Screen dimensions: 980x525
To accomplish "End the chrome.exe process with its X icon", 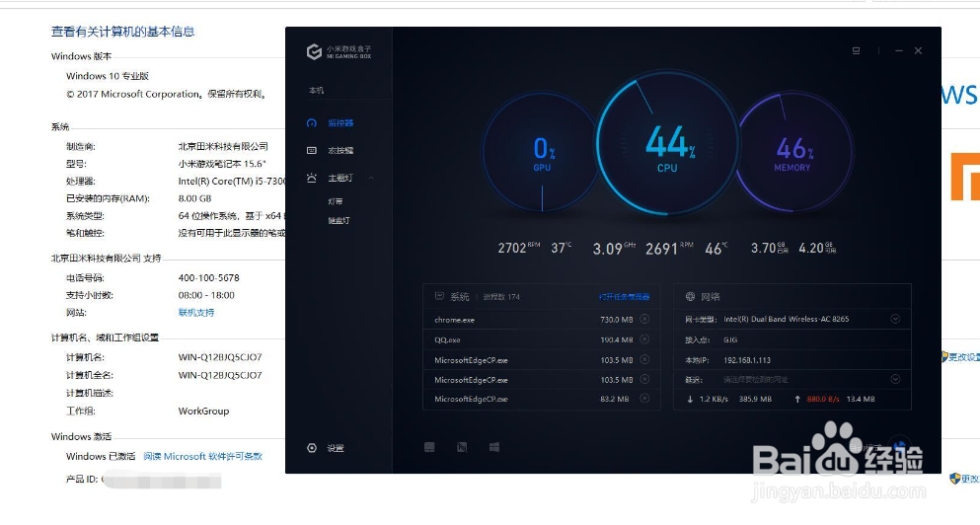I will 644,320.
